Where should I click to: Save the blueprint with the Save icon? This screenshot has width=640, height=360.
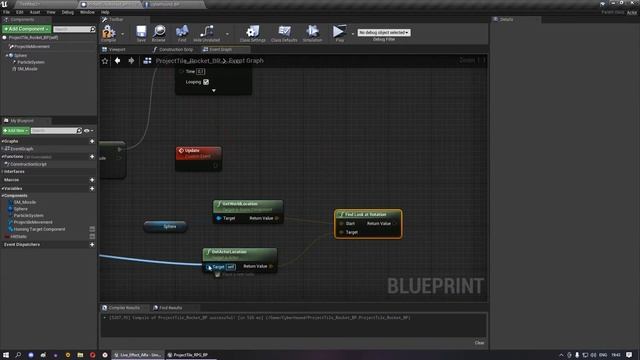141,32
